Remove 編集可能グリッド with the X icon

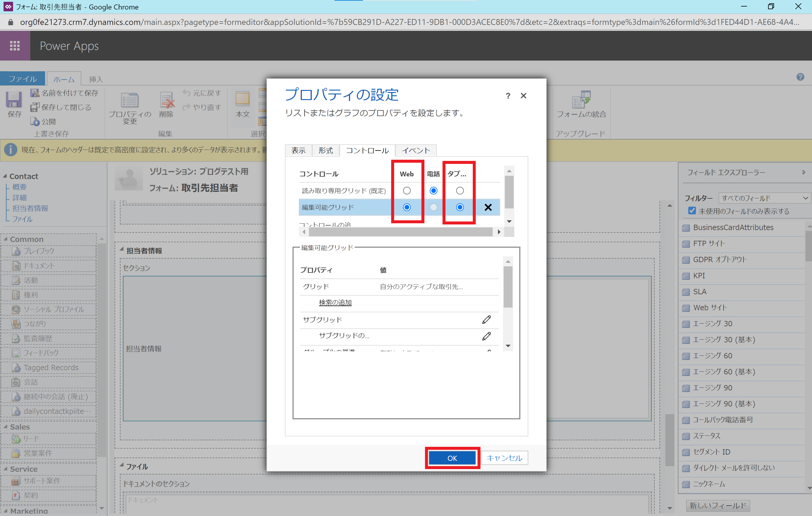coord(488,207)
